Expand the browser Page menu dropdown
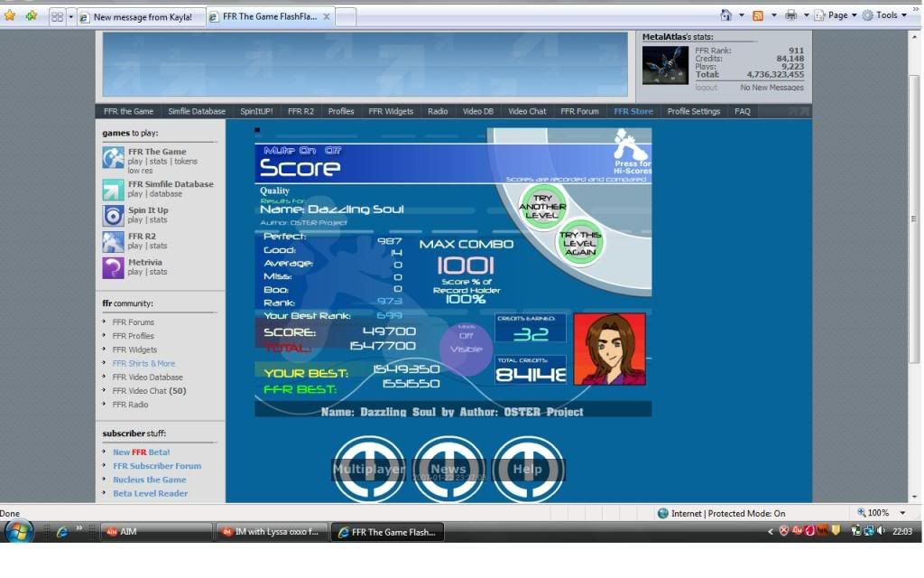The width and height of the screenshot is (924, 578). (x=836, y=15)
